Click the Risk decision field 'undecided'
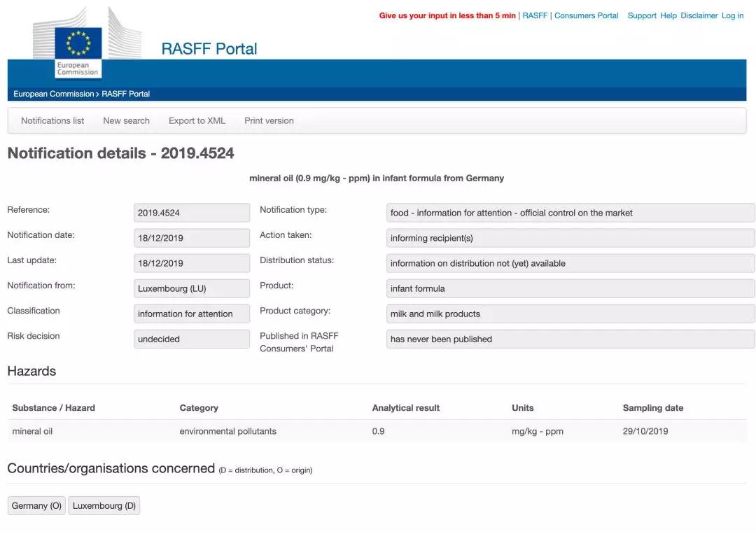This screenshot has height=534, width=756. tap(191, 339)
